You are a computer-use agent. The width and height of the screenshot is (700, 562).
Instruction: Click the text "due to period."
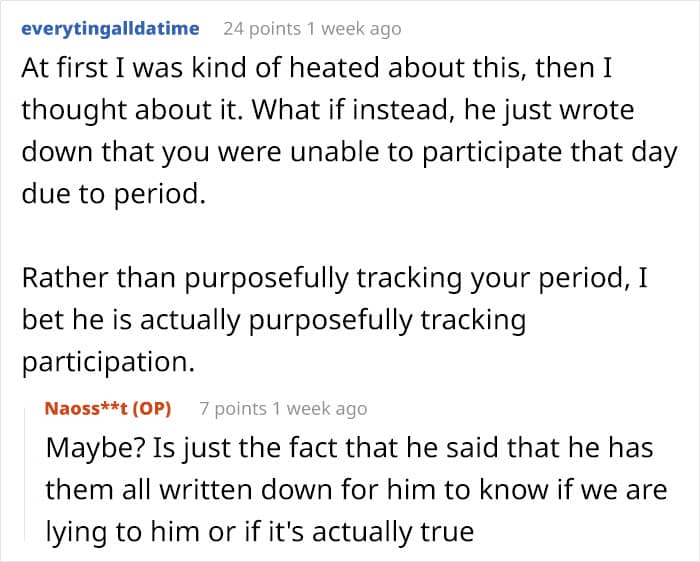(113, 192)
